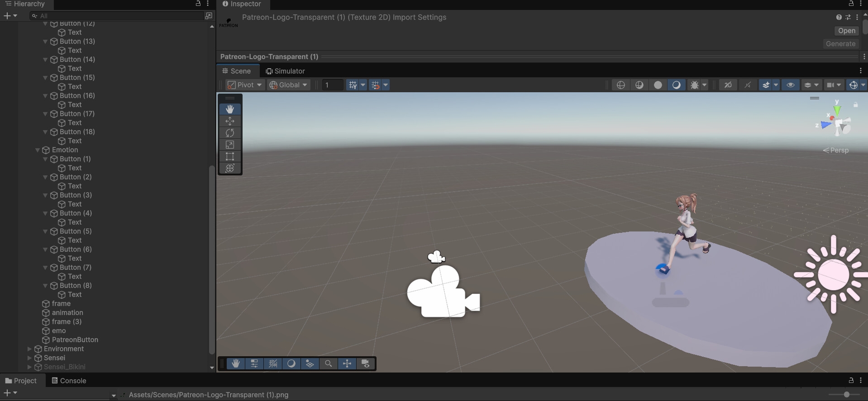Select PatreonButton in Hierarchy
Viewport: 868px width, 401px height.
click(x=75, y=340)
